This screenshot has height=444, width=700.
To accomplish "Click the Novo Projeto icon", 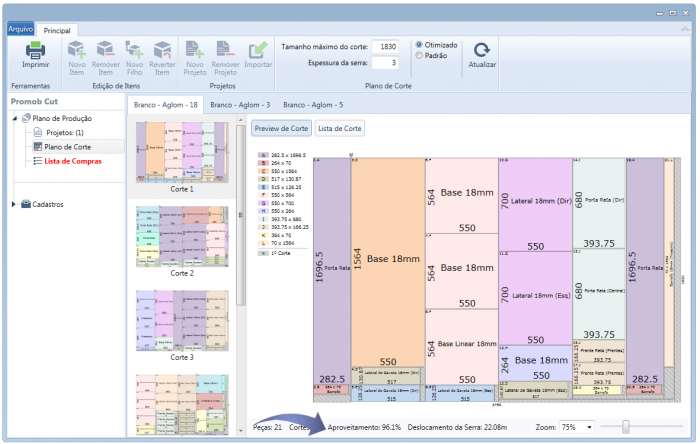I will point(194,50).
